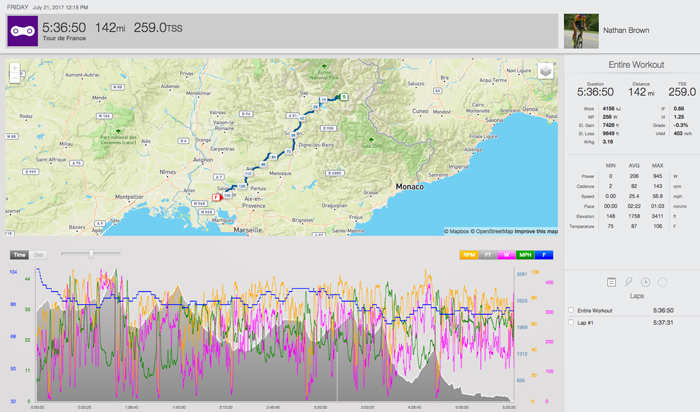The image size is (700, 412).
Task: Open the OpenStreetMap attribution link
Action: (x=492, y=231)
